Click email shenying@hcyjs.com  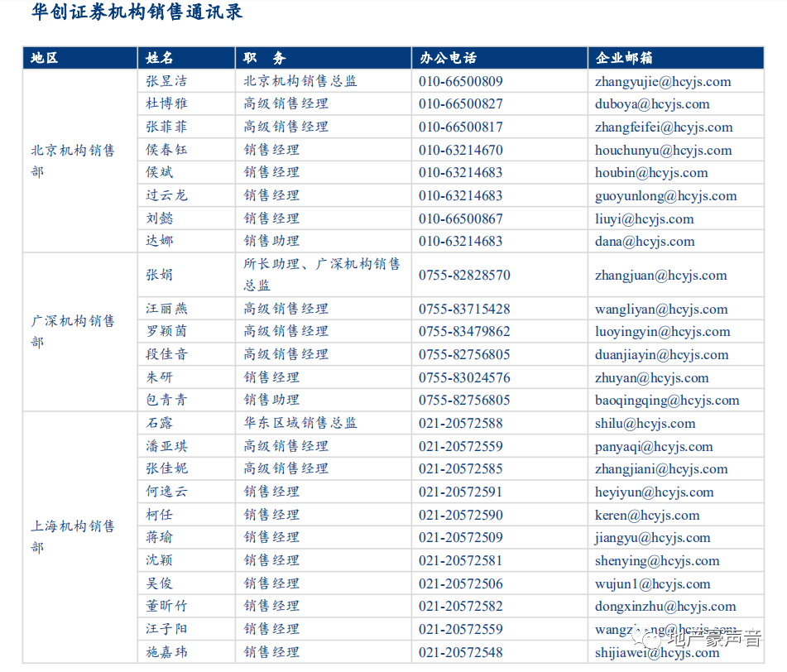[658, 562]
